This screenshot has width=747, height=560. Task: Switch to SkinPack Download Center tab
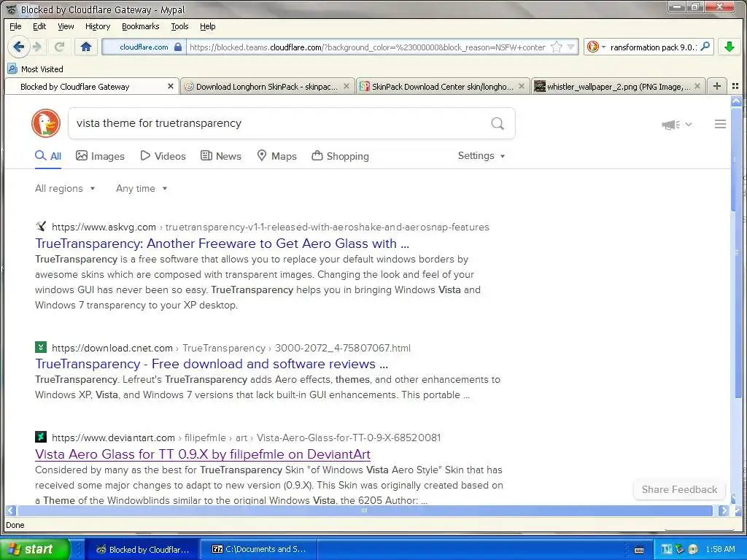point(443,86)
